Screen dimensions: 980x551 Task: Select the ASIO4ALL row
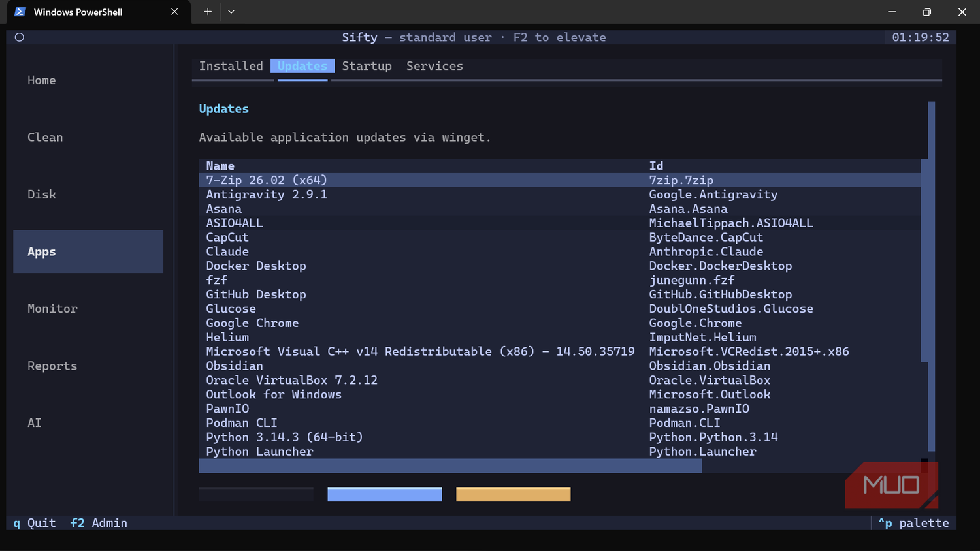coord(560,223)
